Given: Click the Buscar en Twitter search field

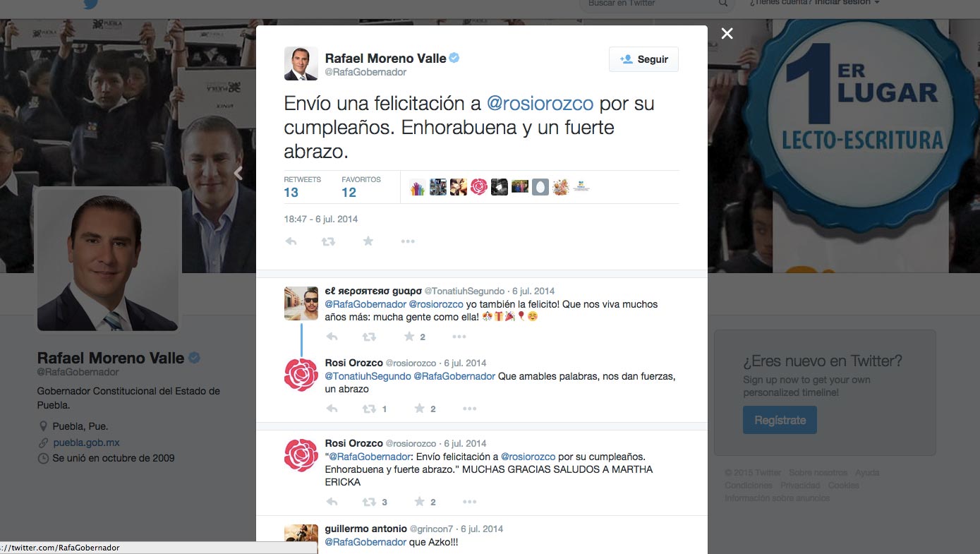Looking at the screenshot, I should pyautogui.click(x=649, y=4).
